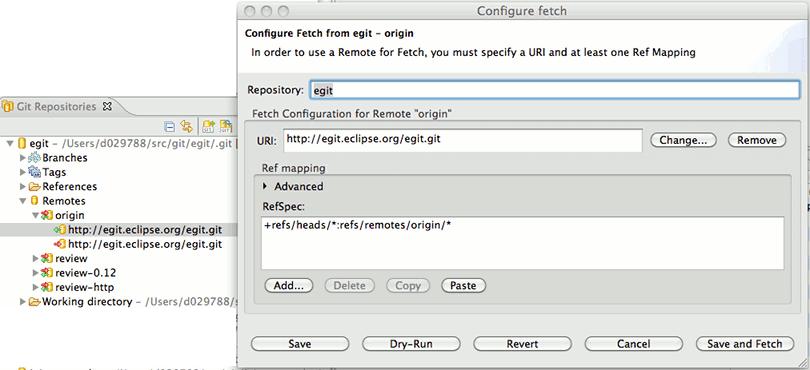Click the Delete RefSpec button
This screenshot has width=810, height=370.
pyautogui.click(x=350, y=285)
